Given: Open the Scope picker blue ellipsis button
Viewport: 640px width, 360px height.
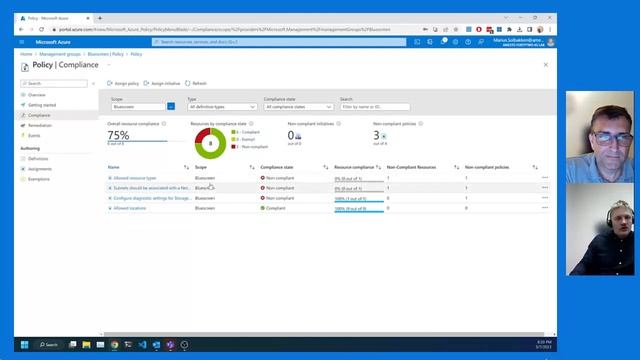Looking at the screenshot, I should pos(171,107).
